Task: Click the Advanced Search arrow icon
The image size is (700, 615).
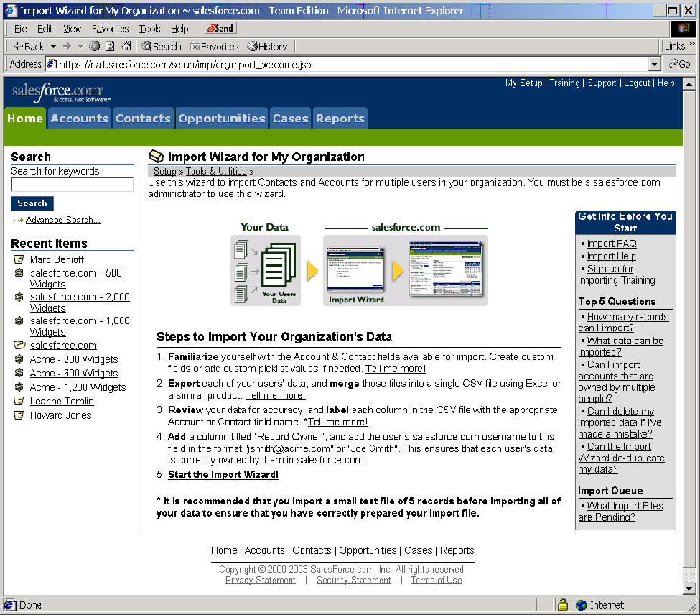Action: [18, 220]
